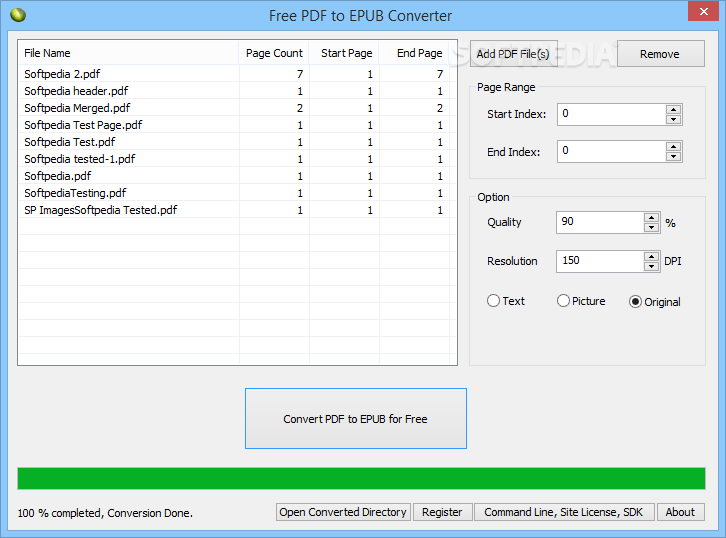Viewport: 726px width, 538px height.
Task: Click the Add PDF File(s) button
Action: pyautogui.click(x=513, y=54)
